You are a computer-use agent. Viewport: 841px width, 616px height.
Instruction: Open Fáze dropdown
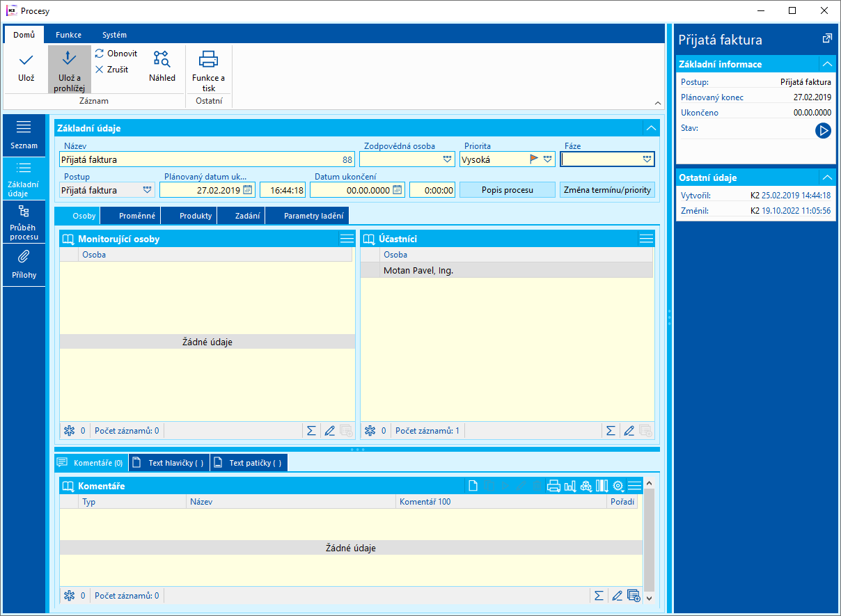click(647, 159)
